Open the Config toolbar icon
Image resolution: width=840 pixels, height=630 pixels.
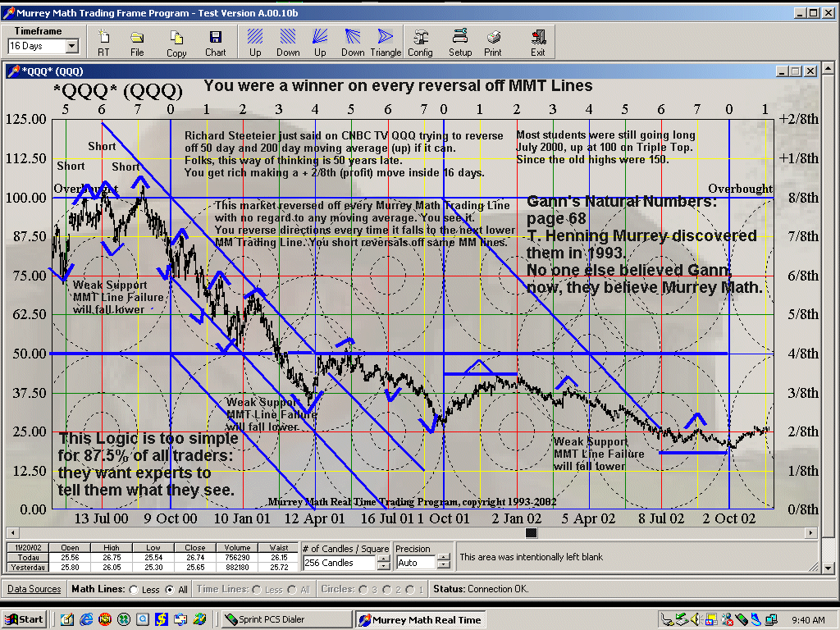point(420,42)
